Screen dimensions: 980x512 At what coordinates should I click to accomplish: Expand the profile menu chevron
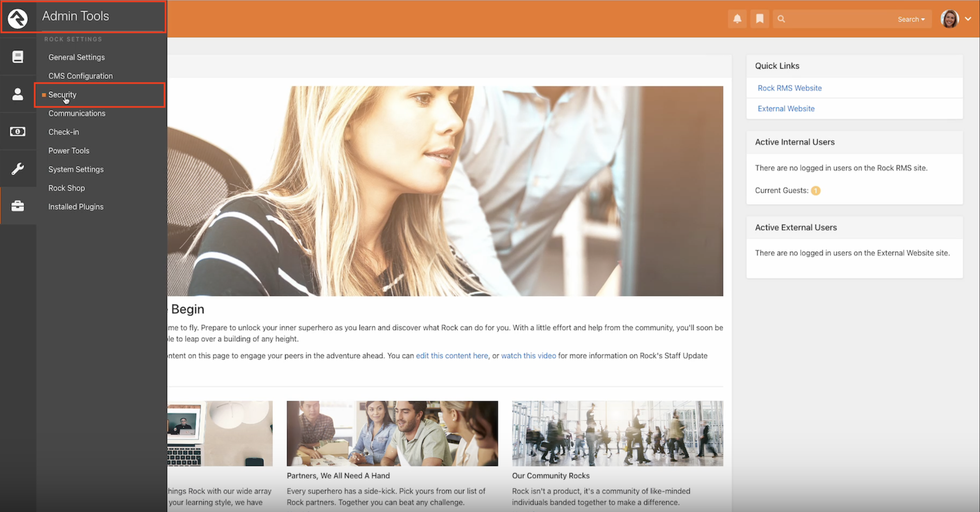coord(968,19)
